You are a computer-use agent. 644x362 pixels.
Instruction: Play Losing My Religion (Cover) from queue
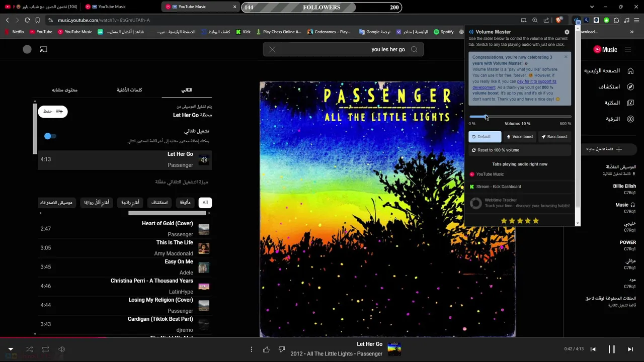125,305
